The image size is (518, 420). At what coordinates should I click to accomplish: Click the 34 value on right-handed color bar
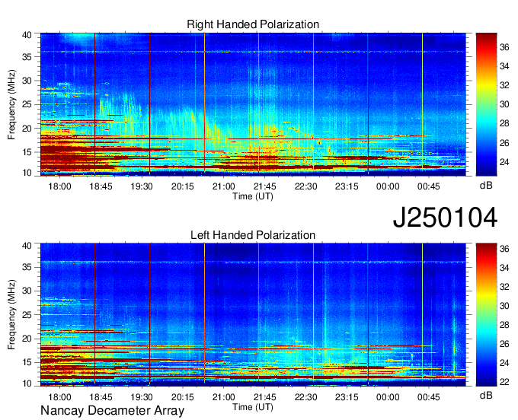pyautogui.click(x=504, y=67)
